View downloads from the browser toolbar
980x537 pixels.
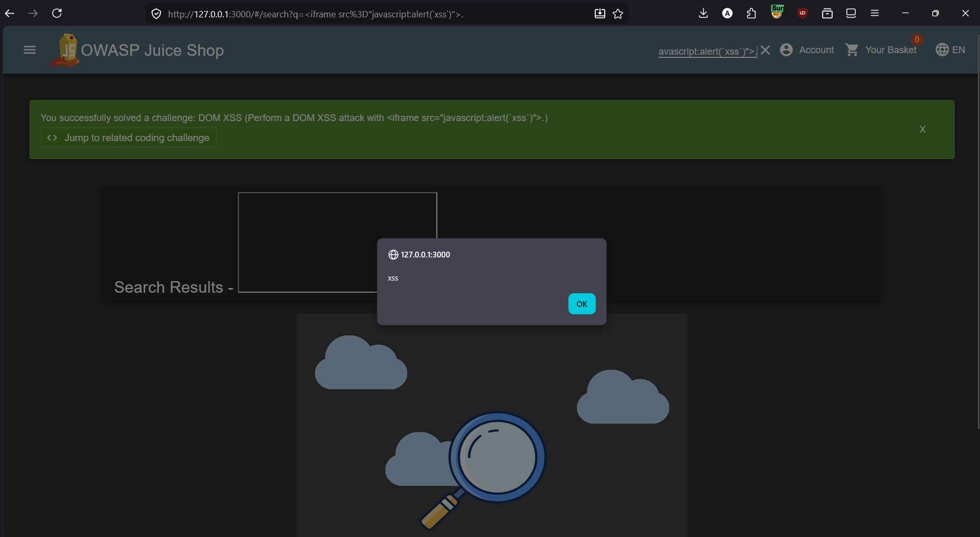tap(703, 13)
